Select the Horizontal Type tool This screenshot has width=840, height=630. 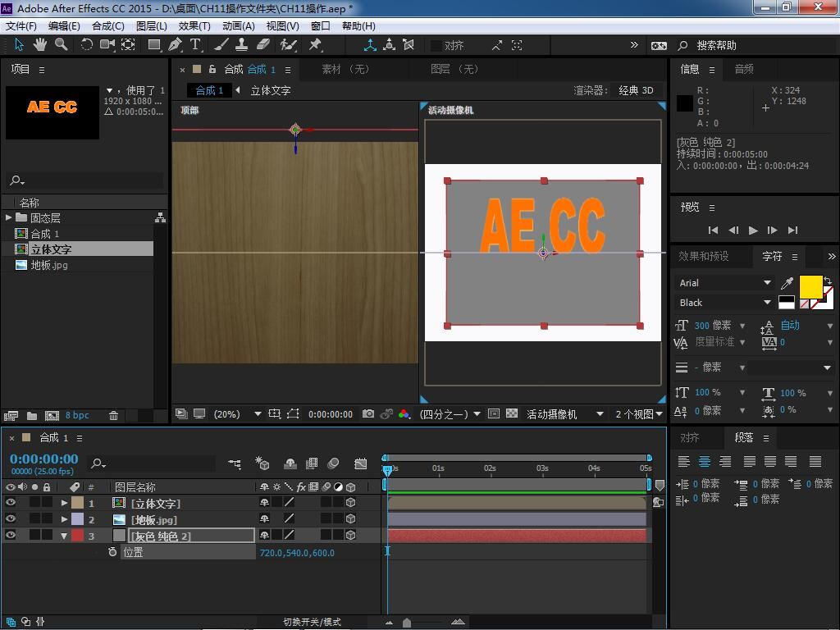[196, 44]
